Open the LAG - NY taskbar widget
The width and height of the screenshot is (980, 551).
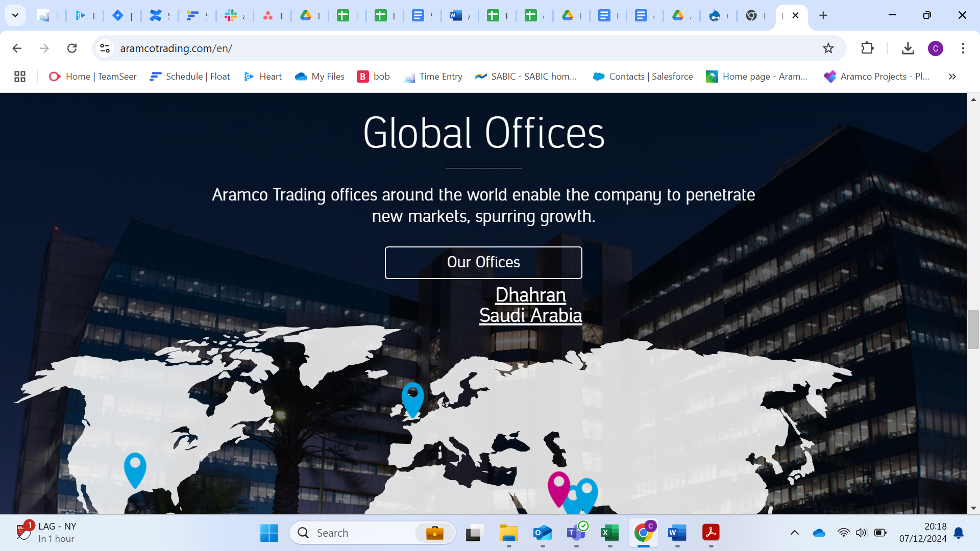coord(46,532)
